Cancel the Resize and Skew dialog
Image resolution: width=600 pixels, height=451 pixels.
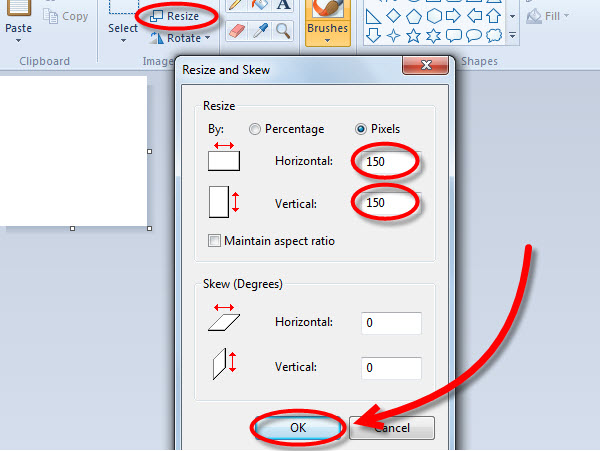point(395,427)
